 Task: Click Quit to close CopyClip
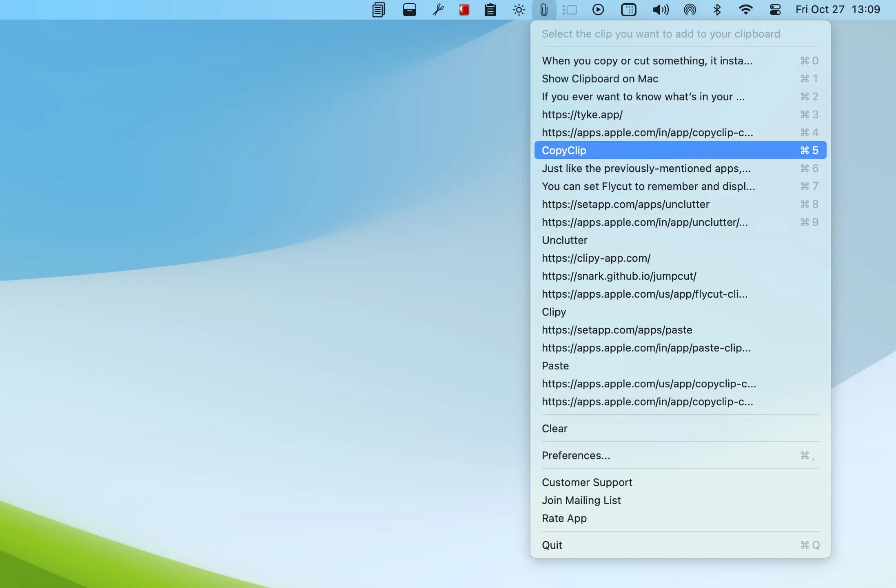pos(551,544)
